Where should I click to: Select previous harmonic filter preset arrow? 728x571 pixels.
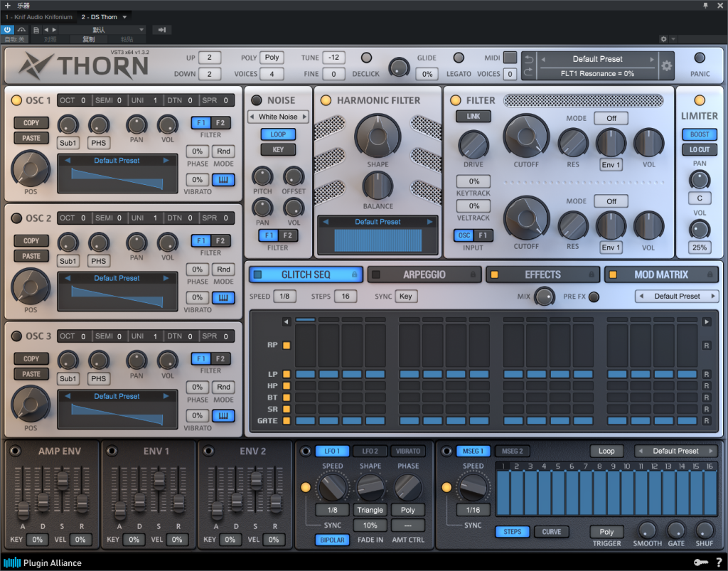326,222
